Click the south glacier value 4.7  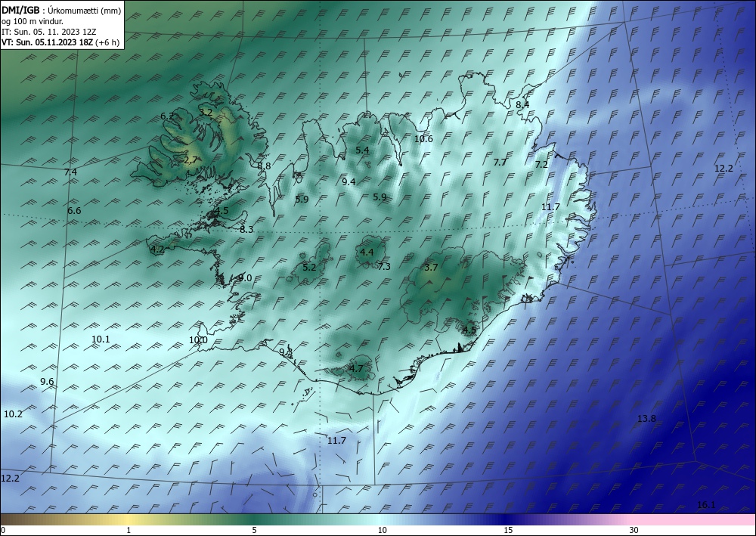[x=356, y=368]
